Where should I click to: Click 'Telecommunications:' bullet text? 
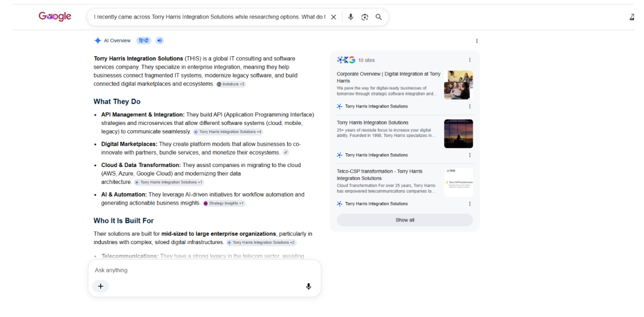coord(130,256)
